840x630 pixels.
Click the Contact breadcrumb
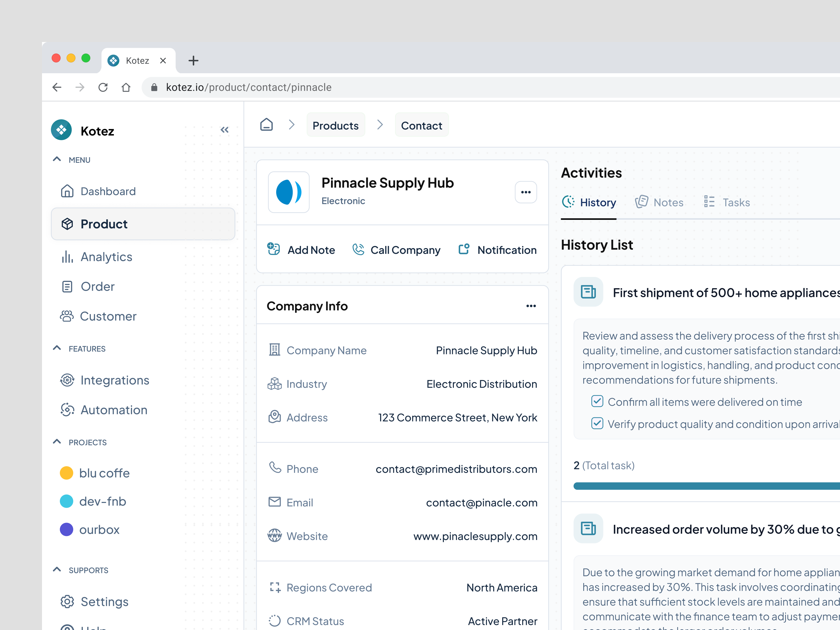click(x=422, y=125)
